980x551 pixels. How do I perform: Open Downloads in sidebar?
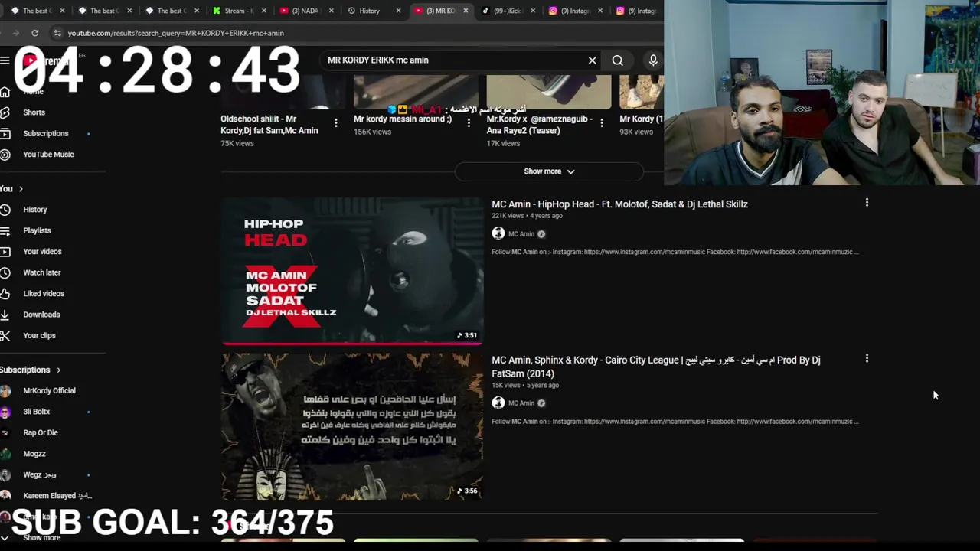[x=41, y=315]
